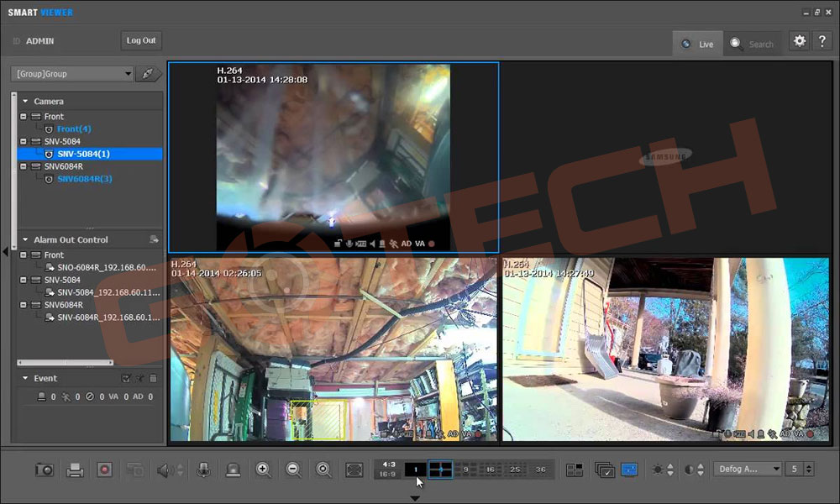
Task: Open the [Group]Group dropdown
Action: pos(72,74)
